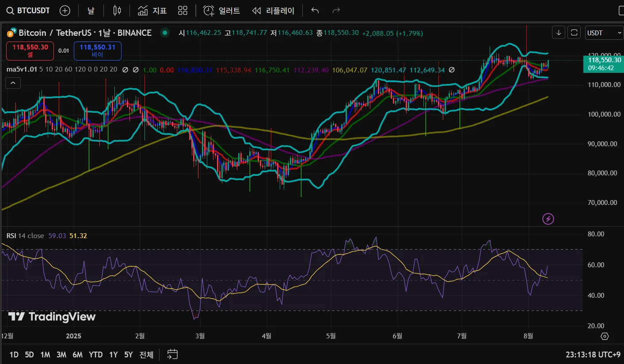
Task: Select the YTD time range
Action: pyautogui.click(x=95, y=355)
